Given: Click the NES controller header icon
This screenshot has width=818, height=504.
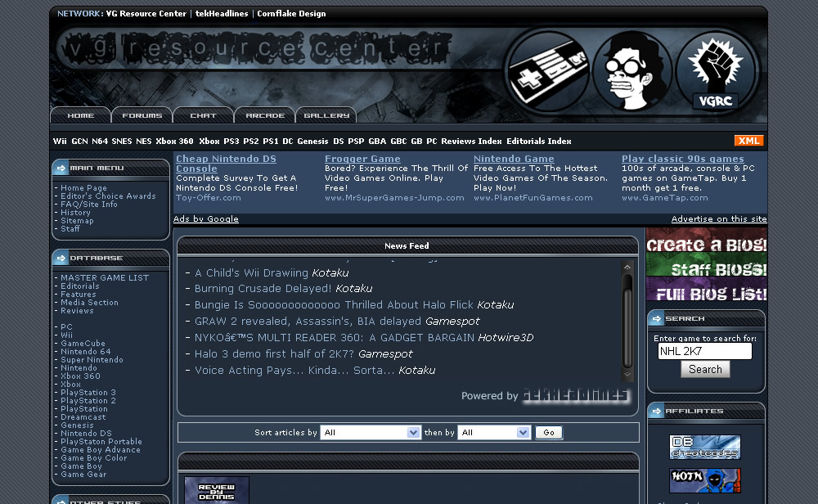Looking at the screenshot, I should click(548, 71).
